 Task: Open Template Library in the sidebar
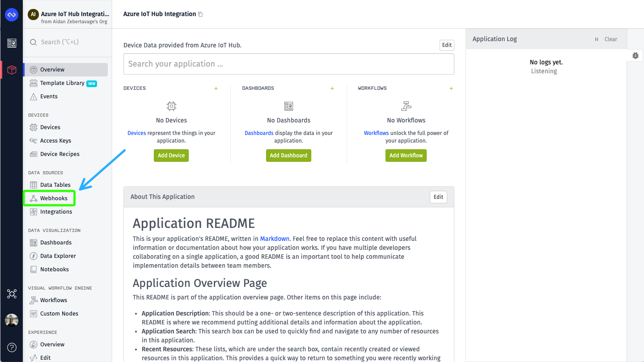62,83
